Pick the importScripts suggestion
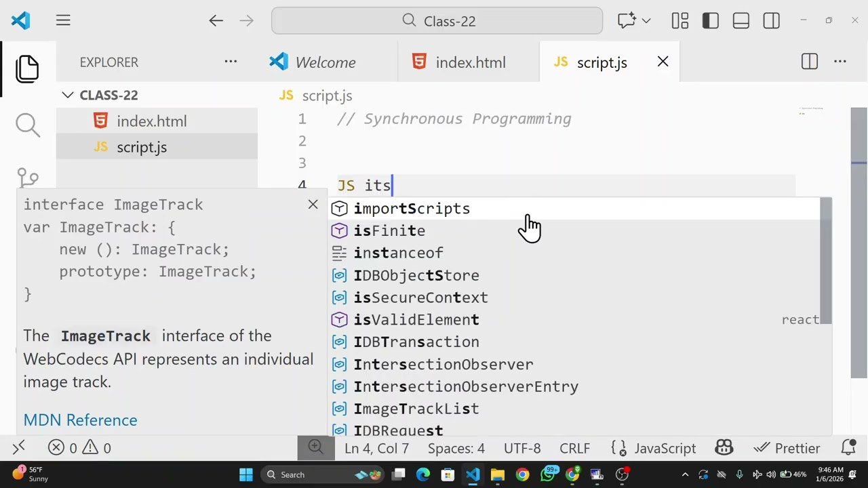The image size is (868, 488). tap(574, 209)
